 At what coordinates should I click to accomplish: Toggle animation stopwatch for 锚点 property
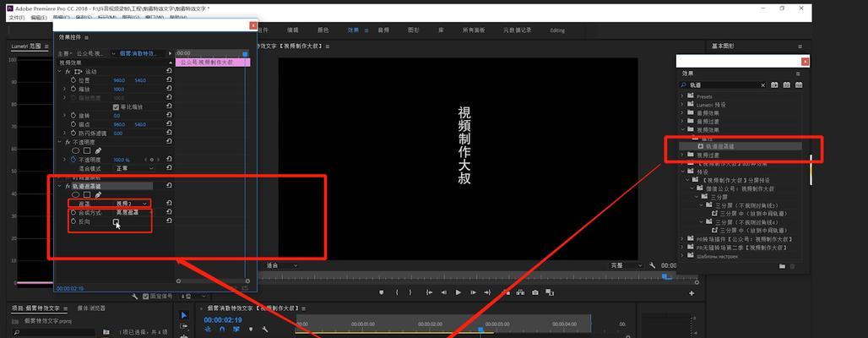pos(73,125)
